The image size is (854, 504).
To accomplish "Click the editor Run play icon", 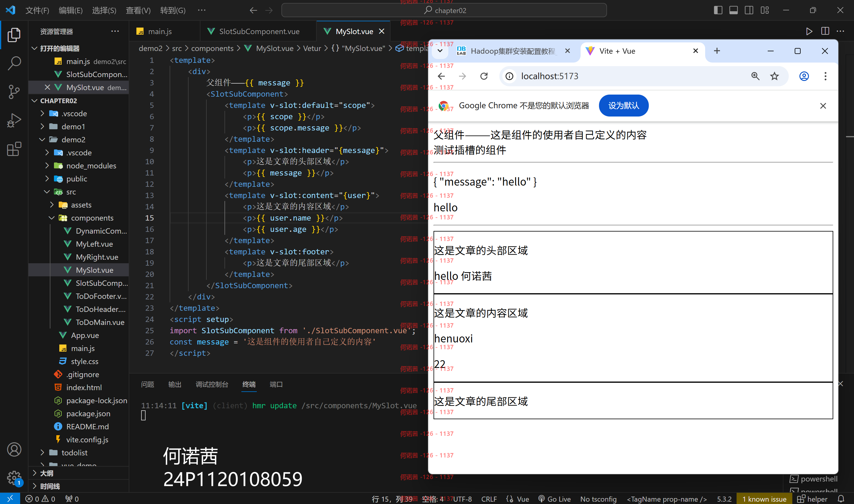I will 809,31.
